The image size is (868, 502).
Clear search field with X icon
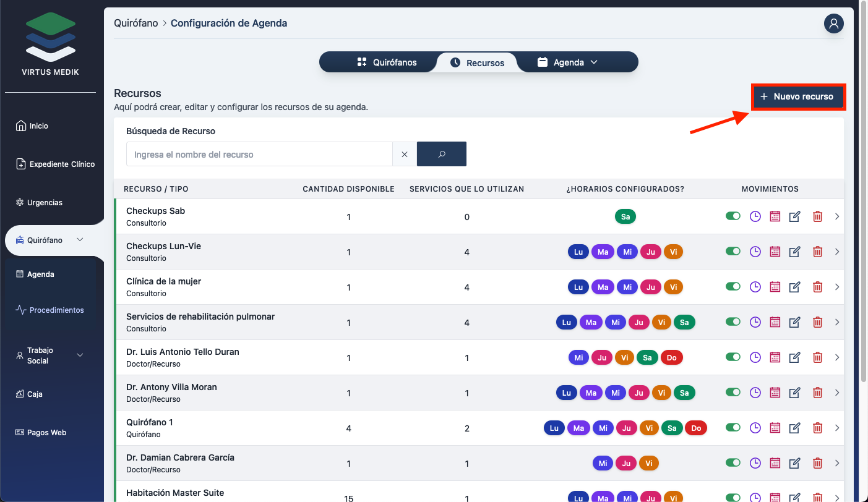pos(405,155)
